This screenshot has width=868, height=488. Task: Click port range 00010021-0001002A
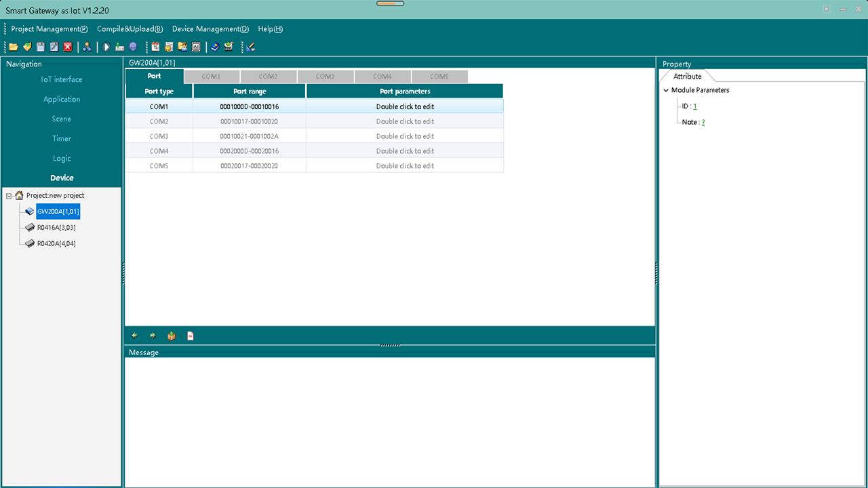coord(250,136)
